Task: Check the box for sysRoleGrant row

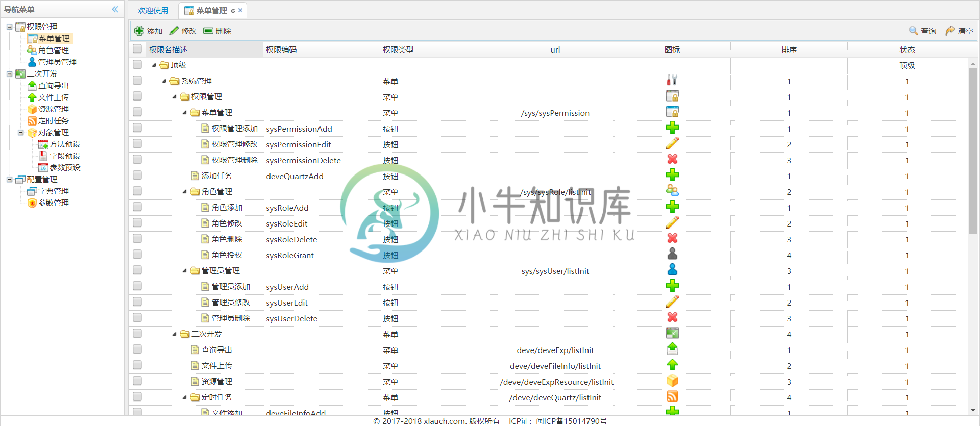Action: [137, 255]
